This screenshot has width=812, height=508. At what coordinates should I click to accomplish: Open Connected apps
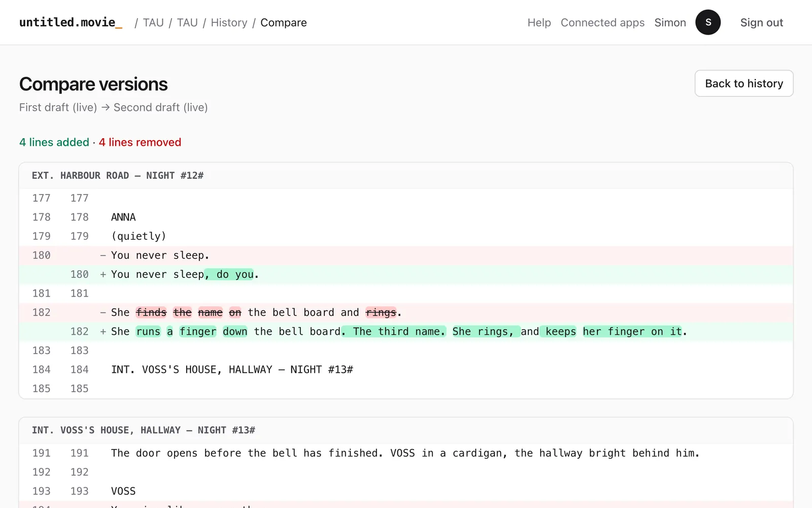[602, 22]
